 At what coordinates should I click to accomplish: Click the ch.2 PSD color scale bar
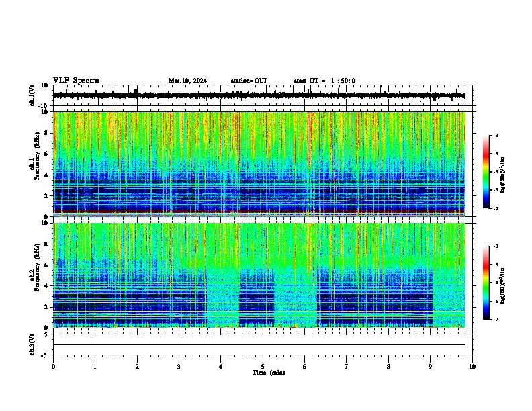tap(486, 283)
